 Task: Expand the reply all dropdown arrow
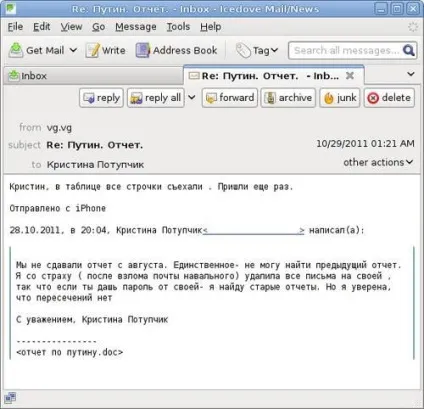(192, 97)
